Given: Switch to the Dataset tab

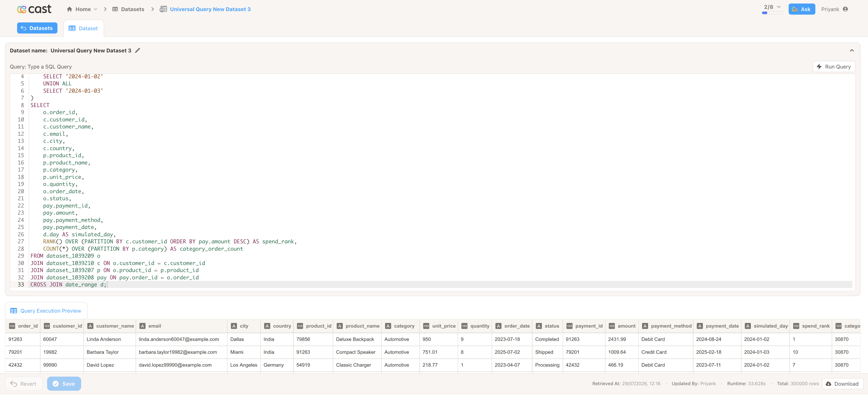Looking at the screenshot, I should [84, 28].
